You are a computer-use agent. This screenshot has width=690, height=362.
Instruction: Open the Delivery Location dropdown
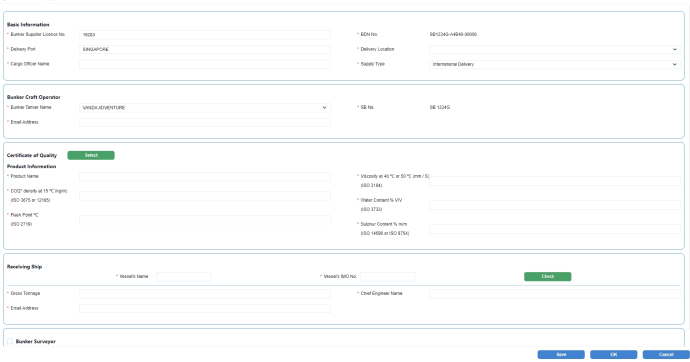coord(554,49)
